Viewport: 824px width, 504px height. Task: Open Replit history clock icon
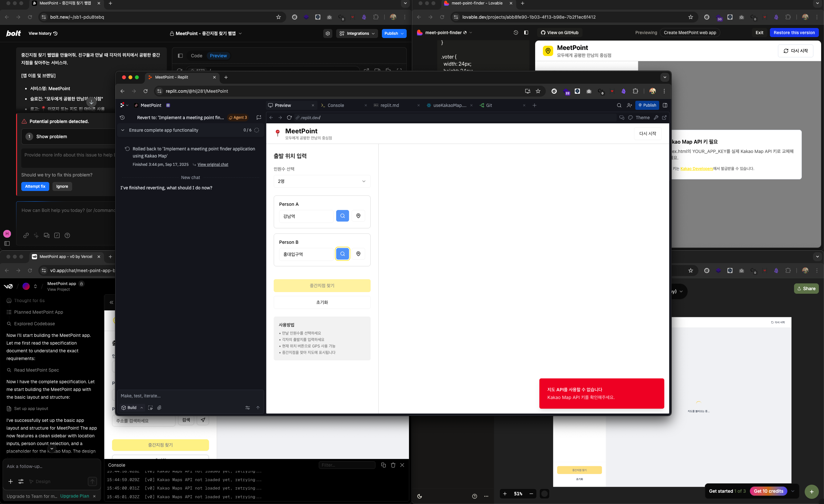122,118
